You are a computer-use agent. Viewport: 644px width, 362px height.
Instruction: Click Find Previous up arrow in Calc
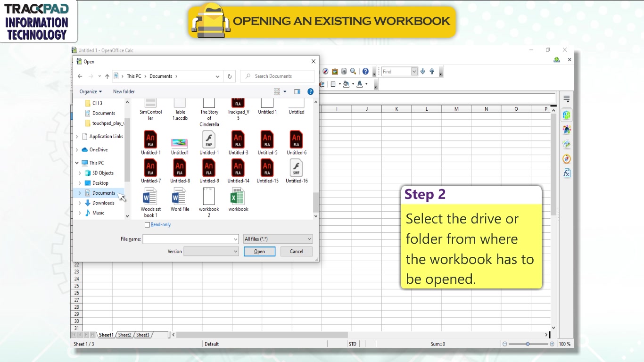pyautogui.click(x=432, y=72)
